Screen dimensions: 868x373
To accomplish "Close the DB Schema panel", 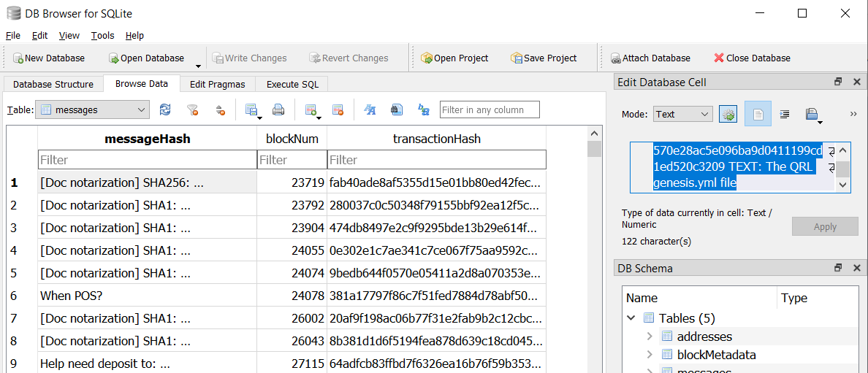I will (x=856, y=269).
